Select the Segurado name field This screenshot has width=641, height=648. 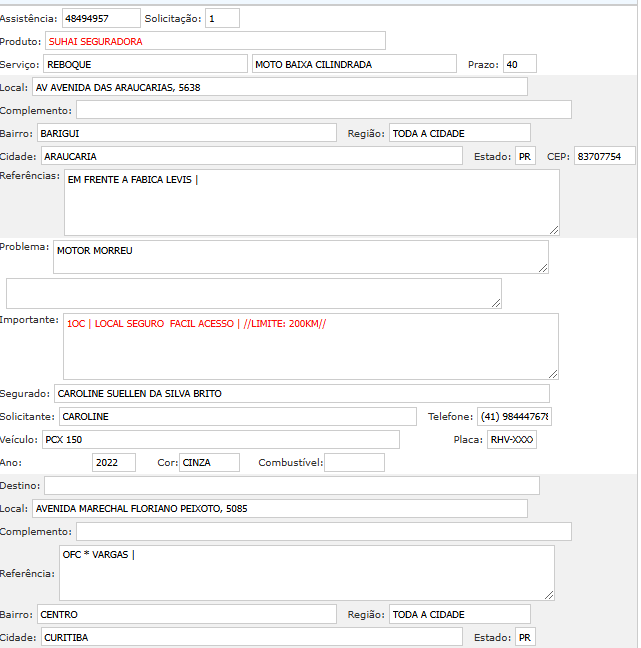tap(301, 394)
